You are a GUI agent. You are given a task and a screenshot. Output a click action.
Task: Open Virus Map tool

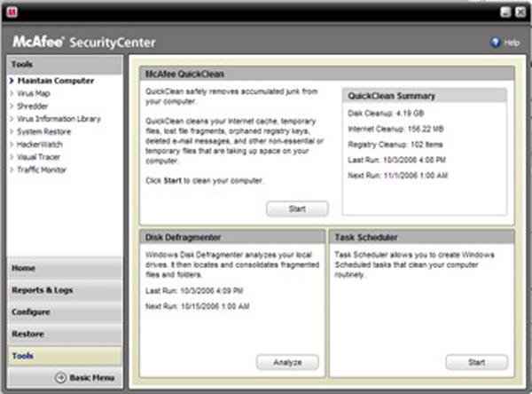click(34, 93)
